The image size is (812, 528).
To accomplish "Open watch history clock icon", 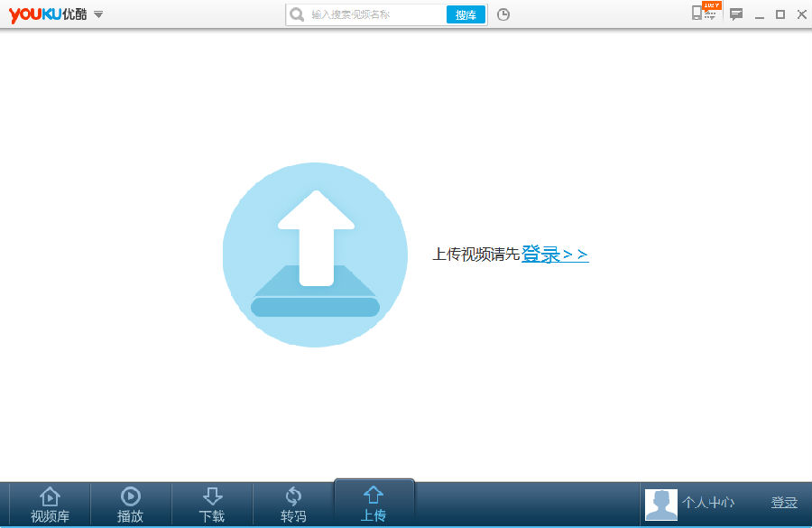I will [503, 14].
